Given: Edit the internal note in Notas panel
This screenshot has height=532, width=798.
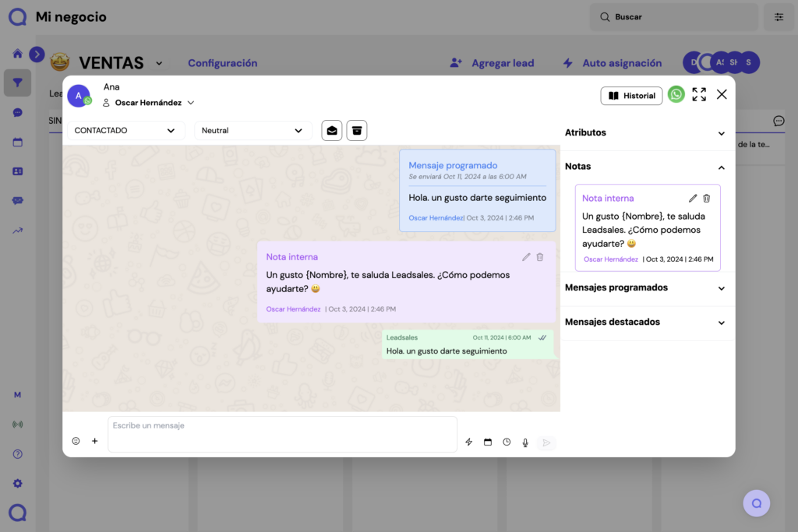Looking at the screenshot, I should [x=693, y=199].
